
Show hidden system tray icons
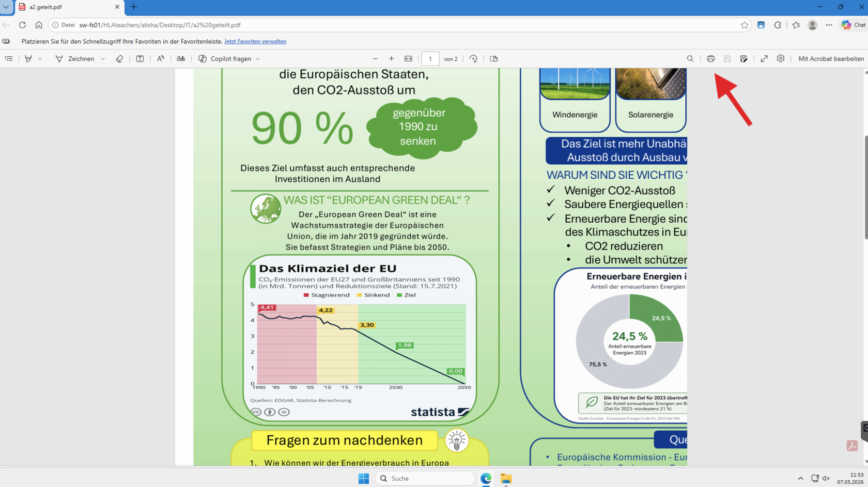(801, 479)
